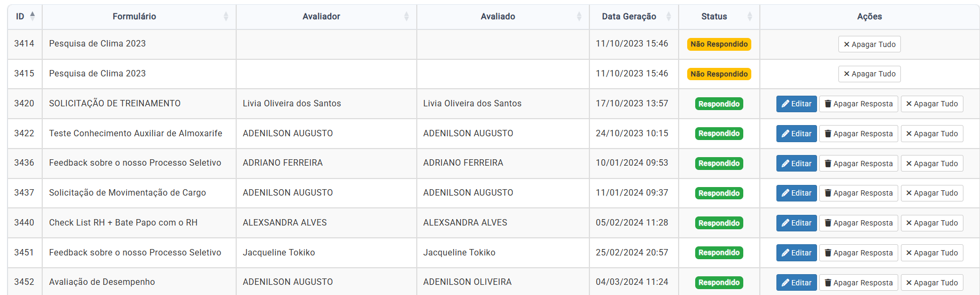Sort by Data Geração column arrows
The image size is (980, 295).
tap(668, 17)
